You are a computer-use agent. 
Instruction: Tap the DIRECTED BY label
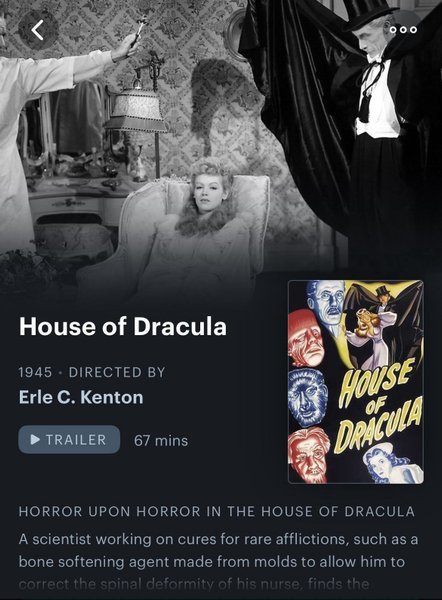(x=117, y=372)
